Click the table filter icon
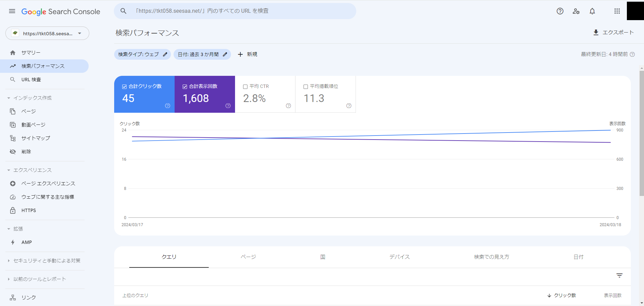 (619, 275)
